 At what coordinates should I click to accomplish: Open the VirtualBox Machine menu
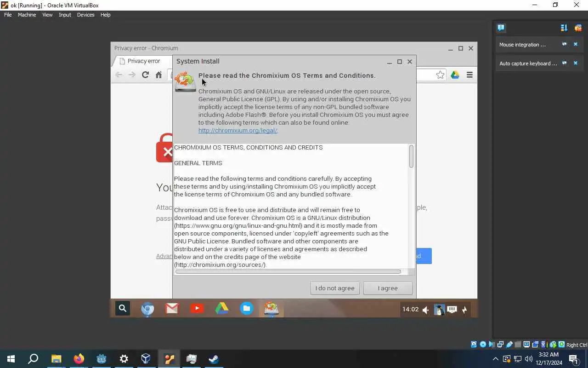coord(27,15)
